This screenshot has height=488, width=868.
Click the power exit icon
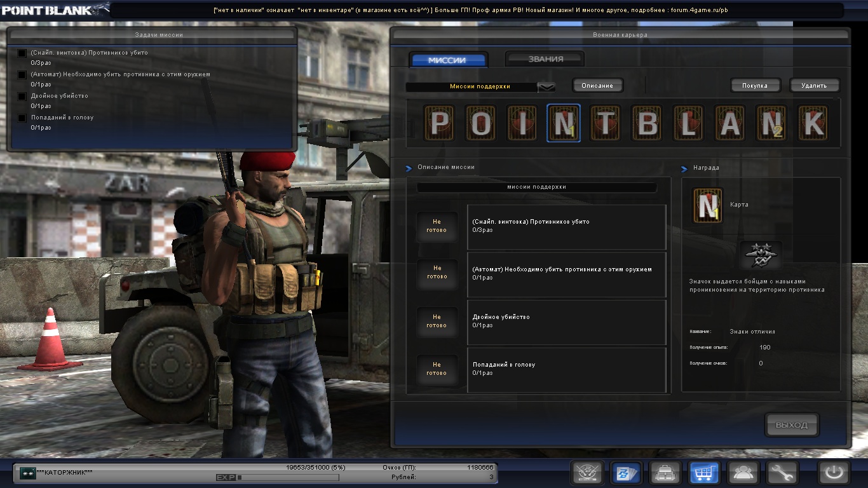[x=834, y=473]
